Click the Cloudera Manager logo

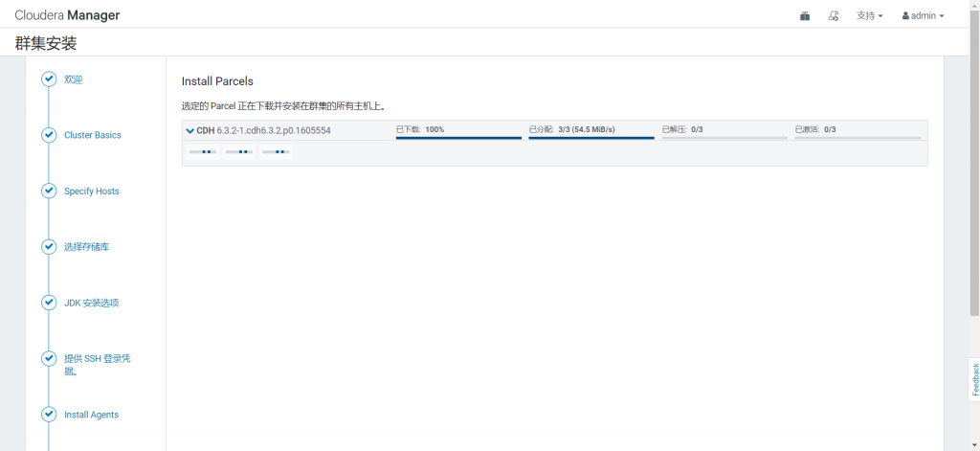(68, 15)
